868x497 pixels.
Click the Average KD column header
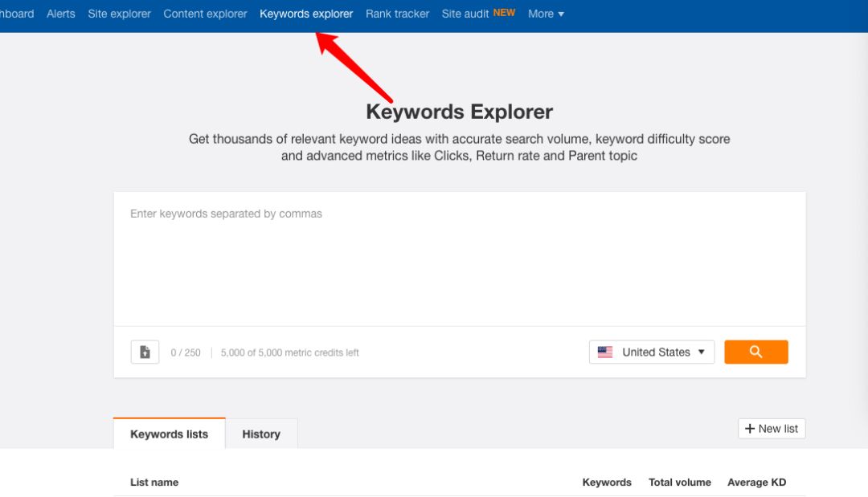[757, 482]
